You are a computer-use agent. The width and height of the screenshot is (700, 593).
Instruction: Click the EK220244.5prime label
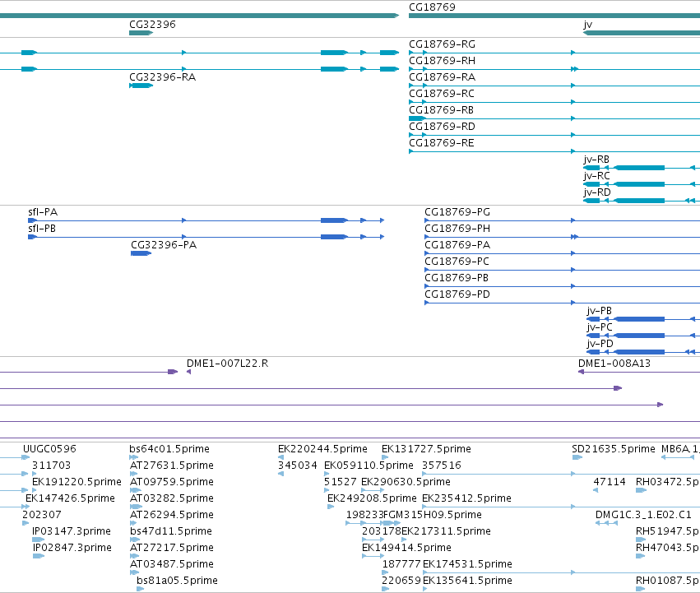(322, 449)
